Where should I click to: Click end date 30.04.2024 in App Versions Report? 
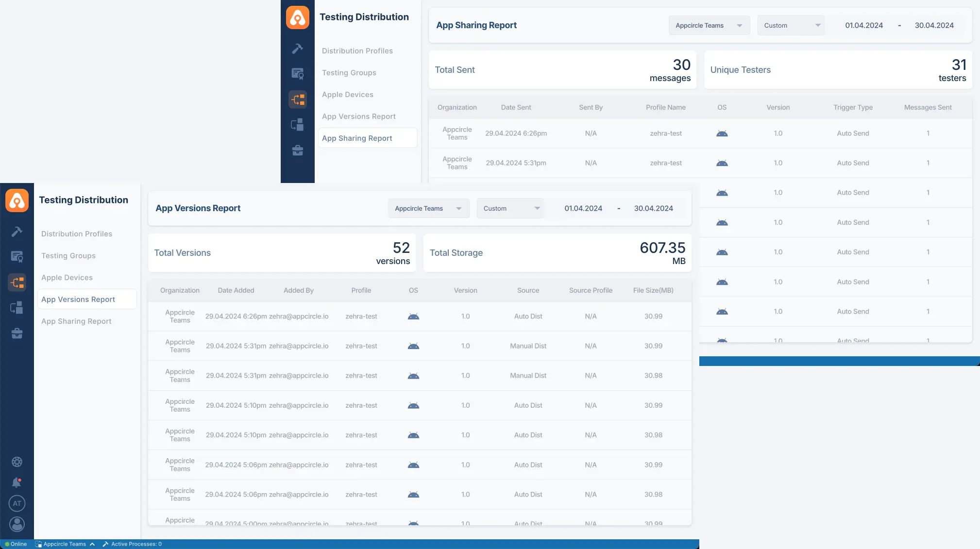point(653,208)
